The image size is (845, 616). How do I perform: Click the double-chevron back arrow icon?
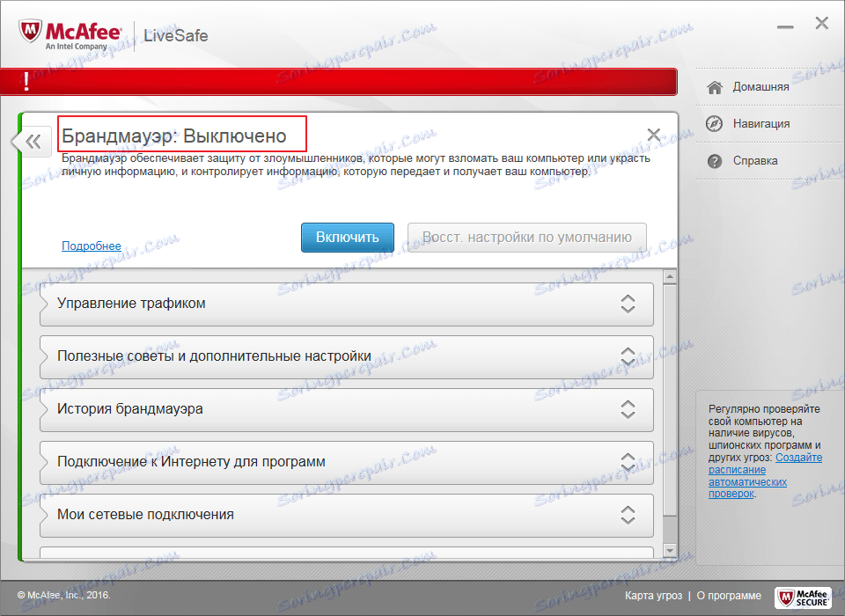pyautogui.click(x=33, y=142)
